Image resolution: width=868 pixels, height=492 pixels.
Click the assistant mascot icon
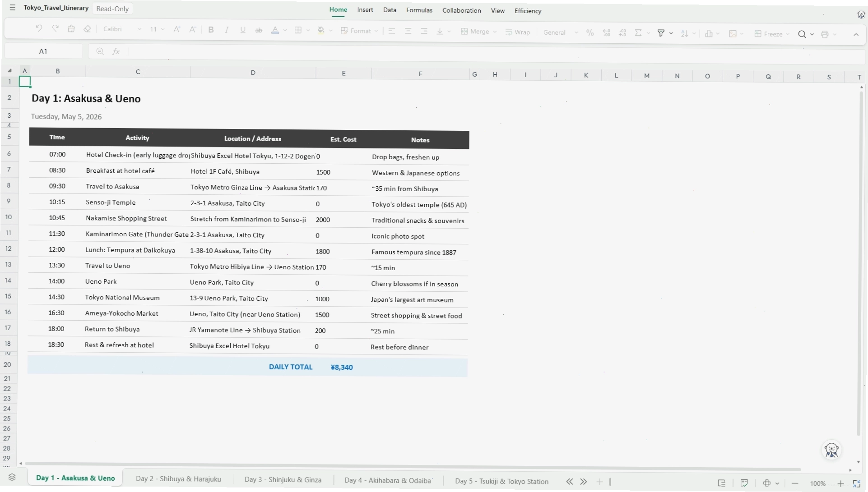(831, 450)
